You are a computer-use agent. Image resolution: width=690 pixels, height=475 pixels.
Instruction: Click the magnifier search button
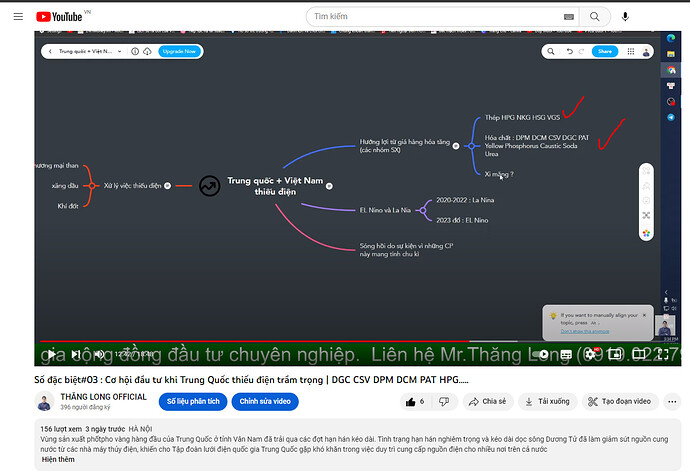[595, 17]
